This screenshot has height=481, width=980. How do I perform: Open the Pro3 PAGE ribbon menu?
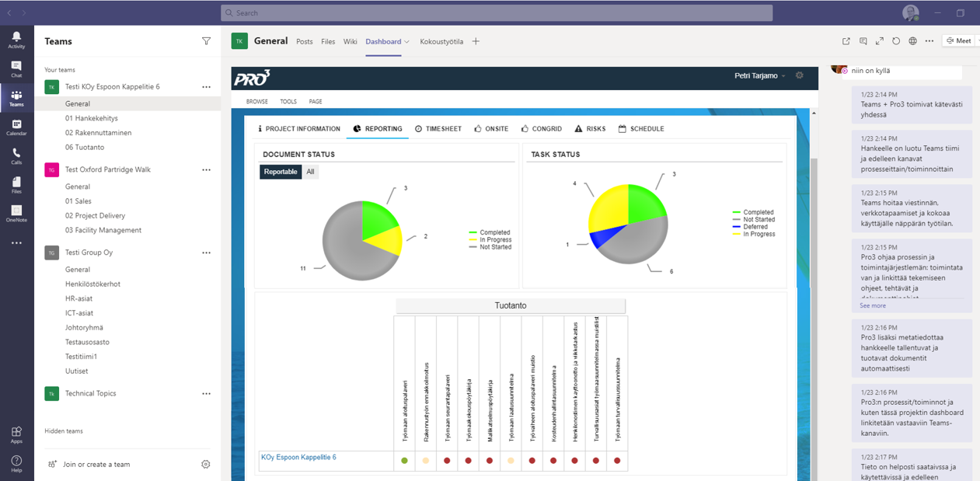click(x=316, y=102)
